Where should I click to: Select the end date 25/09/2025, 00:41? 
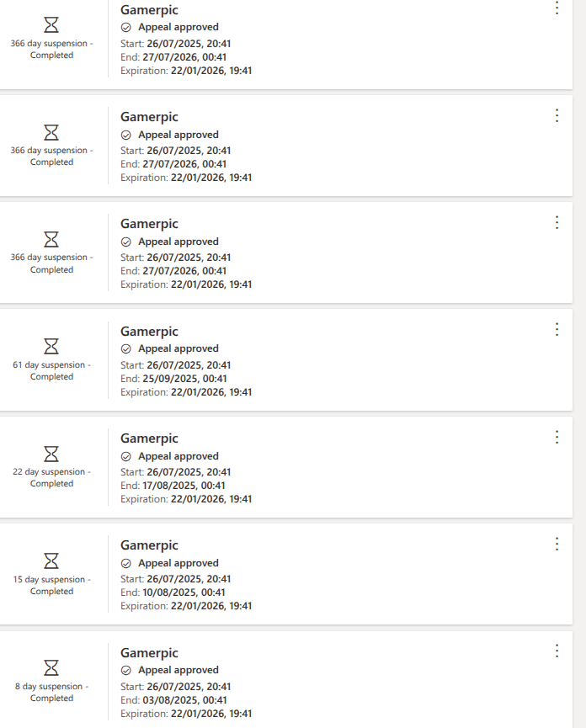(184, 379)
